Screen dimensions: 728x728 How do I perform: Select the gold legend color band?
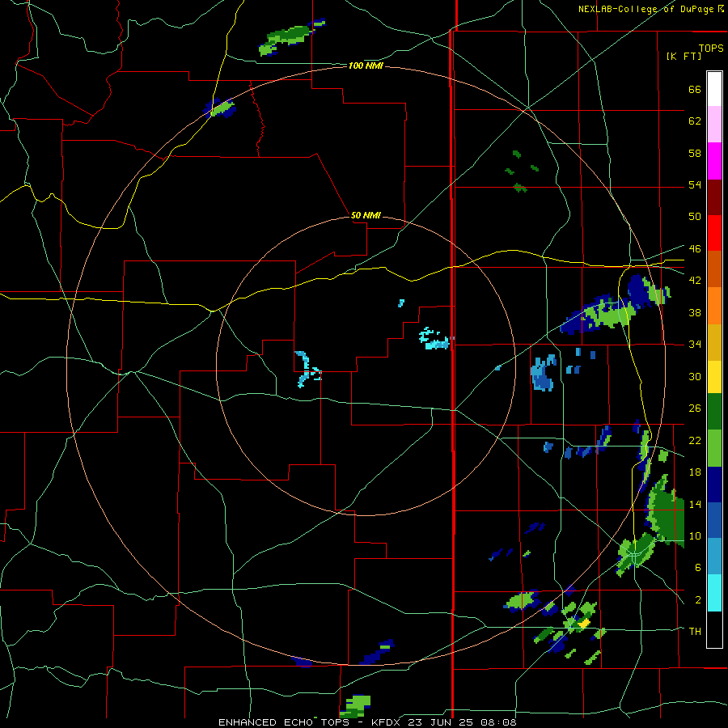(714, 342)
